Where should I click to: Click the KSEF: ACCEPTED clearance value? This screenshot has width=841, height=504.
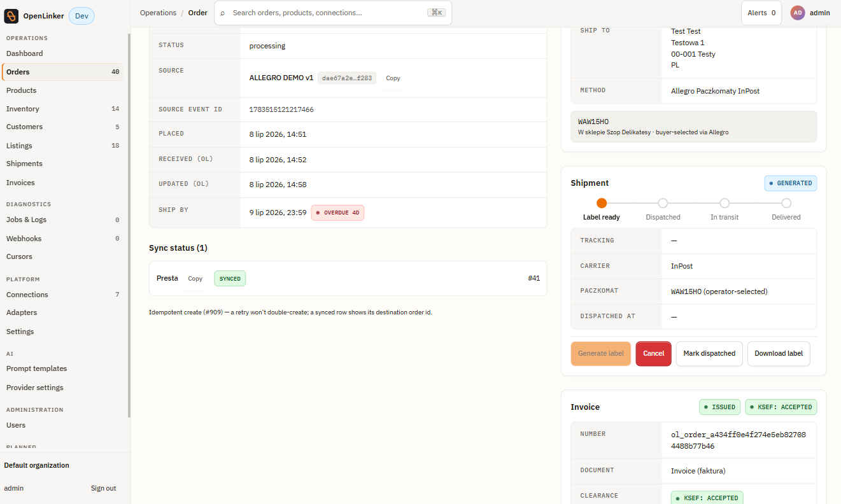pyautogui.click(x=707, y=498)
